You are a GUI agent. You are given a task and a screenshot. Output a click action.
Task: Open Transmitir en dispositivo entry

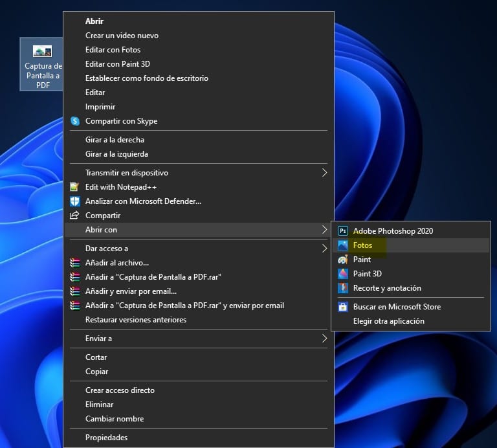click(199, 173)
